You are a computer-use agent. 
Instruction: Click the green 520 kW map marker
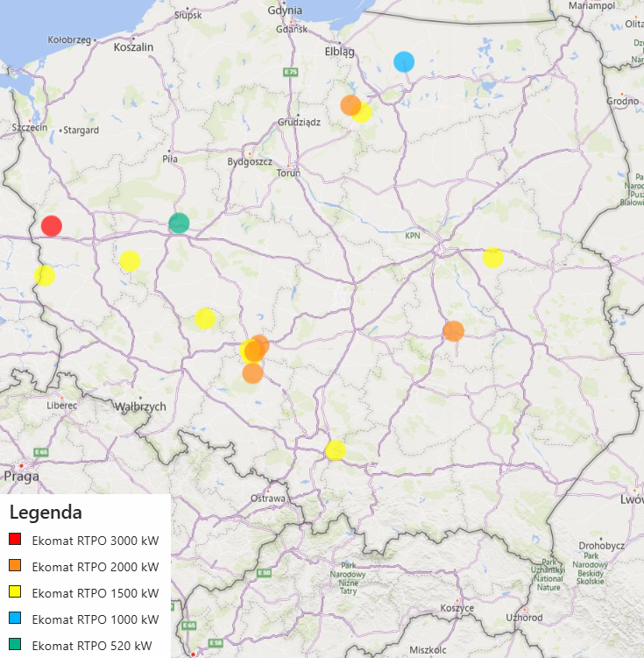179,223
